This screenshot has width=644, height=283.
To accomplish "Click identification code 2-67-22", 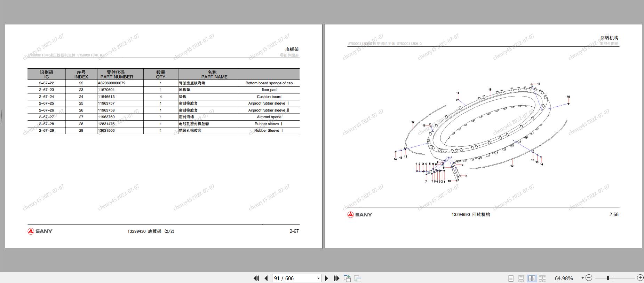I will point(46,83).
